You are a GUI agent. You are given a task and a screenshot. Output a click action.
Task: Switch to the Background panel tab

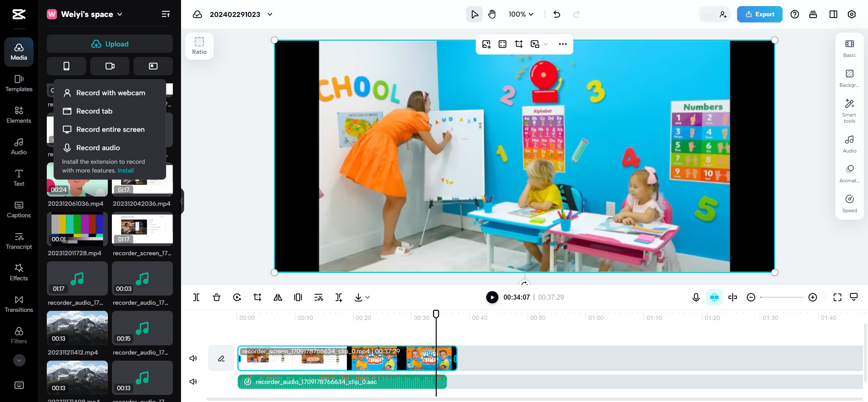pos(849,79)
